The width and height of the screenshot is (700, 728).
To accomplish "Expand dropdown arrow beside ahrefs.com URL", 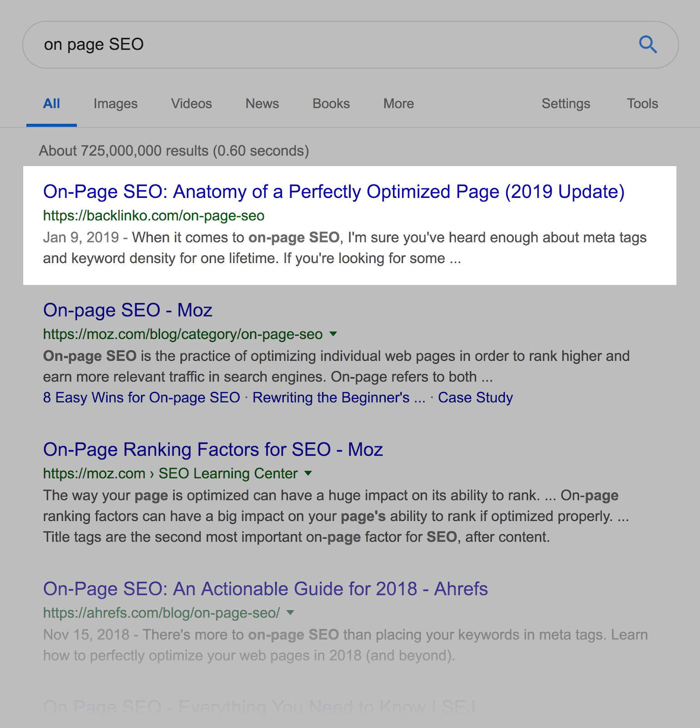I will tap(291, 612).
